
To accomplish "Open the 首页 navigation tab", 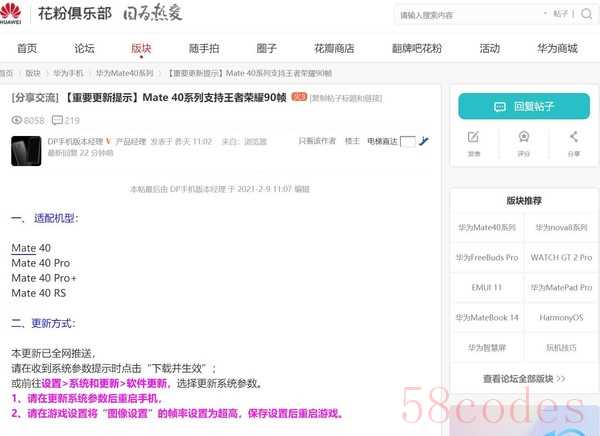I will [27, 48].
